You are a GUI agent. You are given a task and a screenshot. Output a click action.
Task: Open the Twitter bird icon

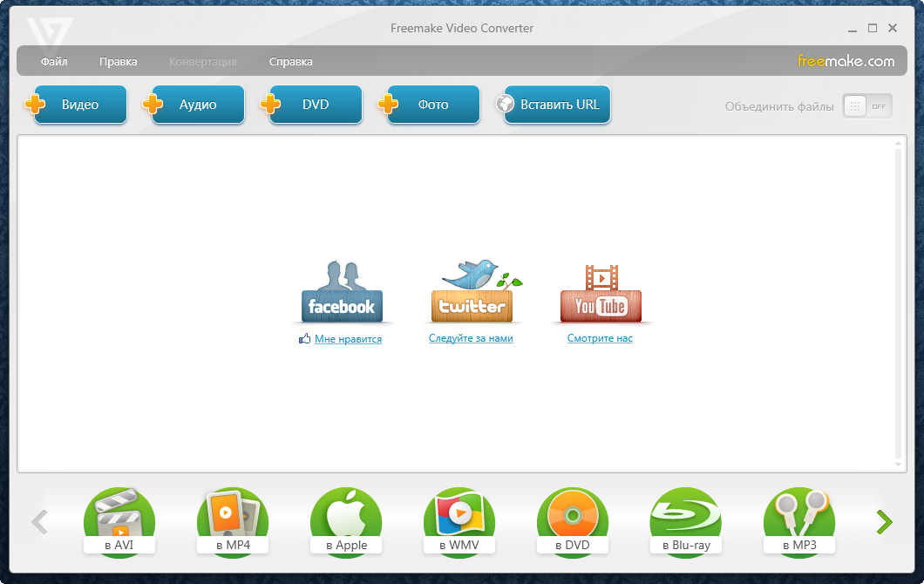(472, 292)
